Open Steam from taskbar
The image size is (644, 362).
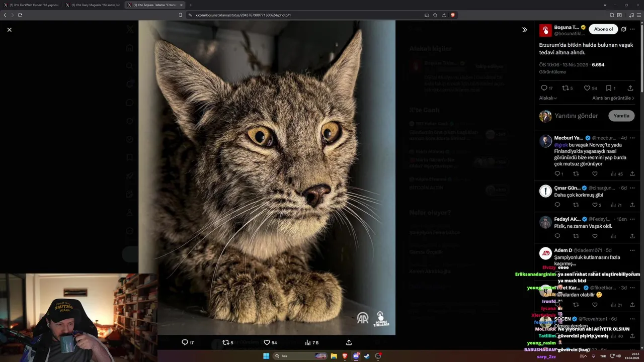tap(367, 356)
